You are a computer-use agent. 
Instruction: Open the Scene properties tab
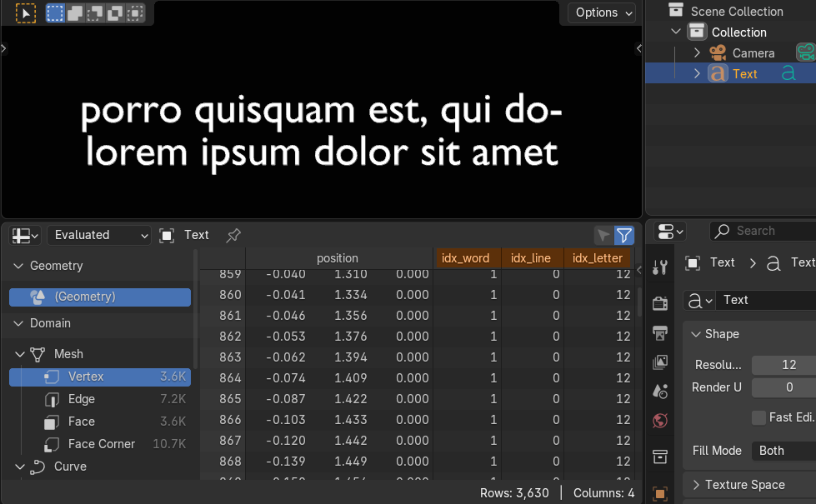coord(660,391)
